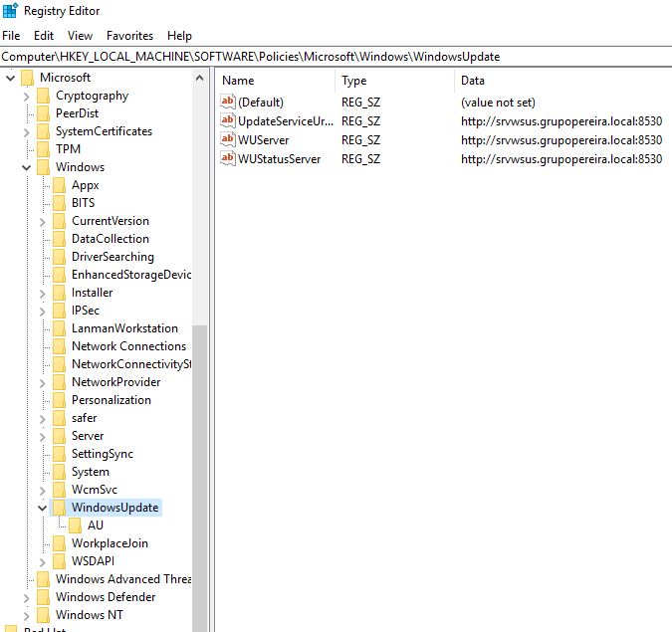
Task: Open the File menu
Action: click(x=11, y=36)
